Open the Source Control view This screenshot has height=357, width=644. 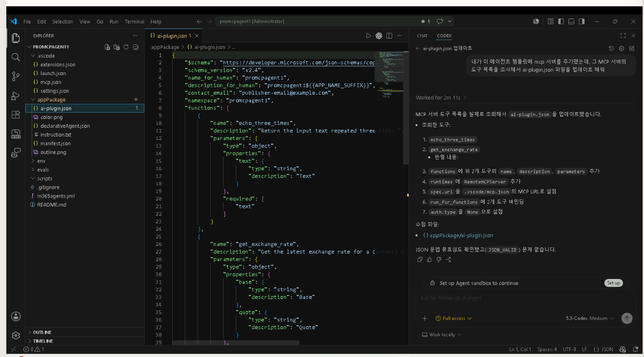point(16,76)
